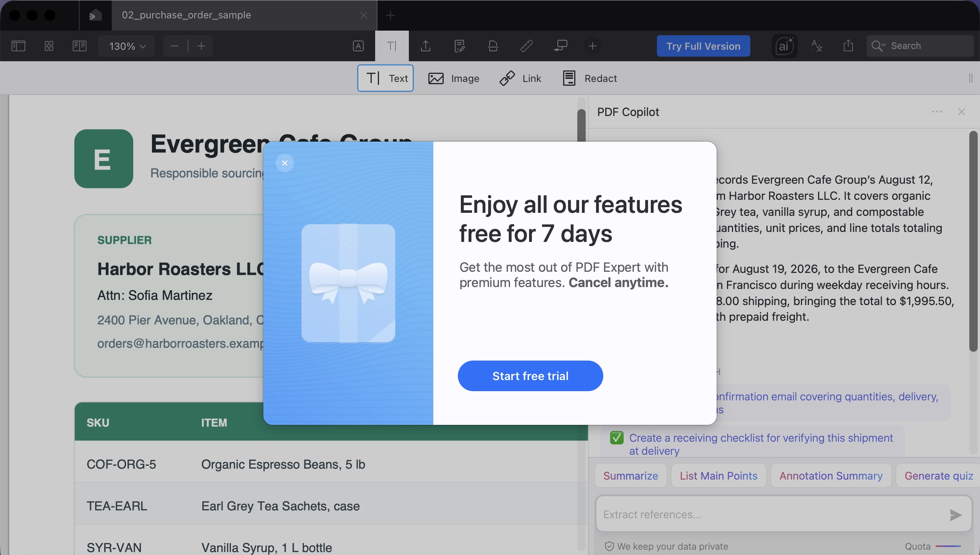Click the Vanilla Syrup item text
Viewport: 980px width, 555px height.
click(266, 548)
